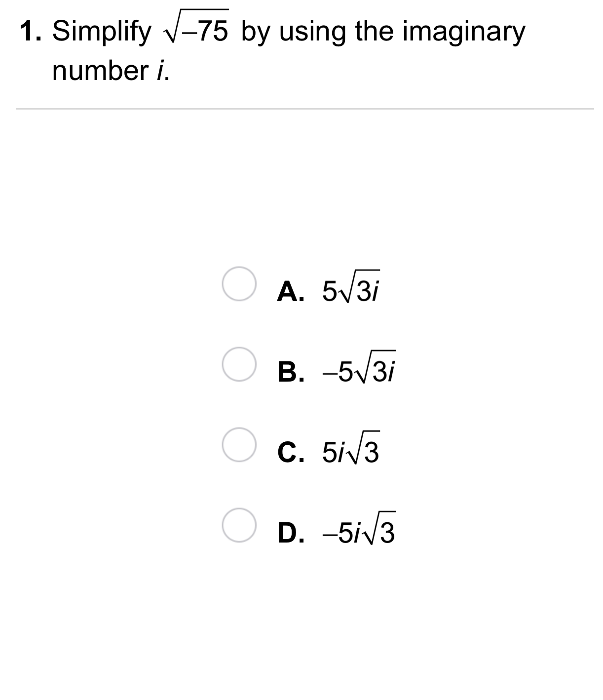Click the italic "i" ending the question
603x700 pixels.
pos(160,71)
